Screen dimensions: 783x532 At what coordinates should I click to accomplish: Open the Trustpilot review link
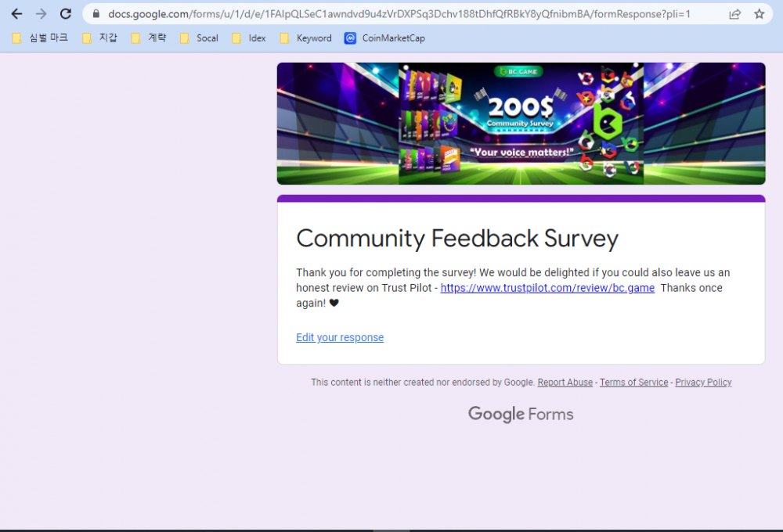pos(547,288)
